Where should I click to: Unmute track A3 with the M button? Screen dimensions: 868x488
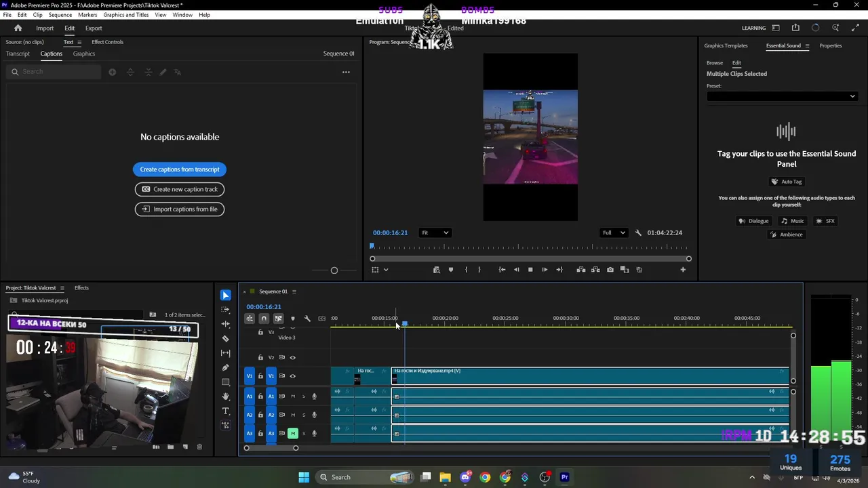coord(293,433)
